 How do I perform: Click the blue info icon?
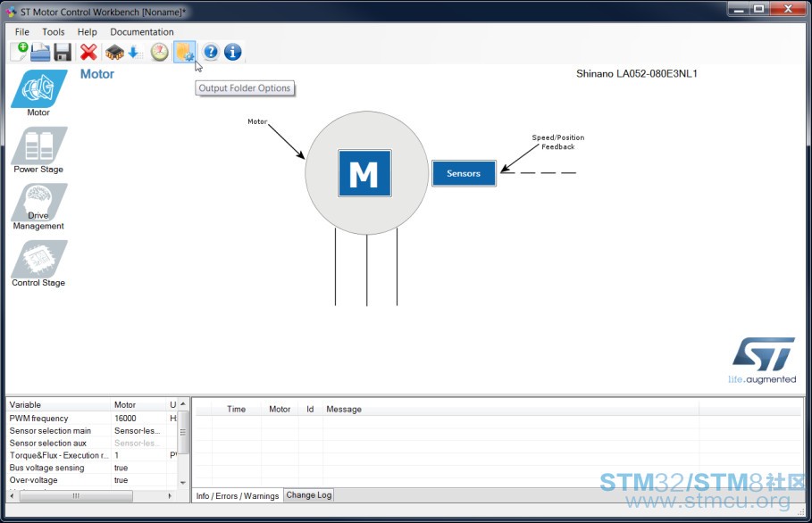tap(232, 52)
